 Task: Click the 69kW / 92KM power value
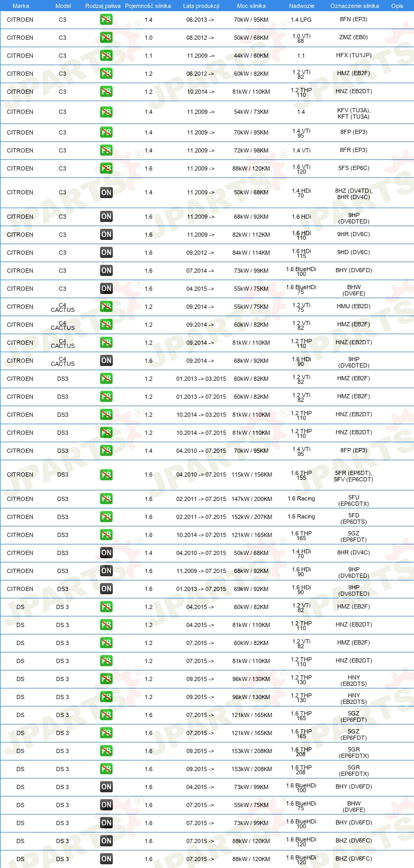[x=251, y=589]
